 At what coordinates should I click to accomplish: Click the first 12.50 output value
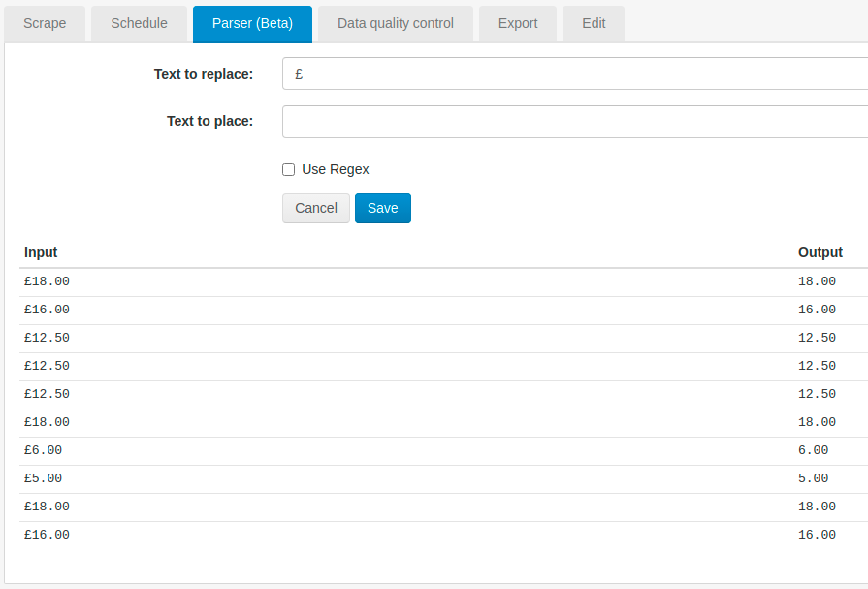click(818, 337)
